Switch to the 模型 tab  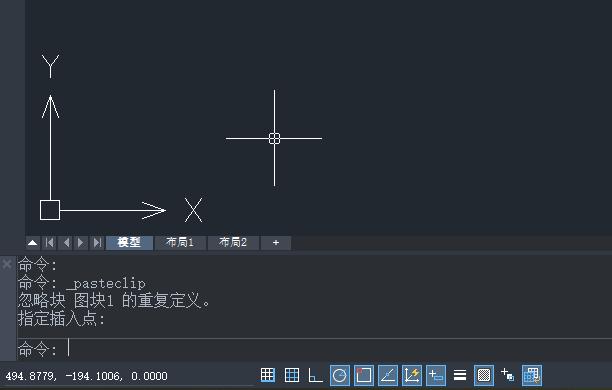pos(129,242)
